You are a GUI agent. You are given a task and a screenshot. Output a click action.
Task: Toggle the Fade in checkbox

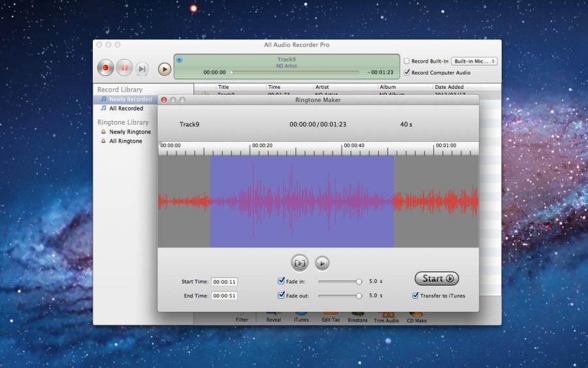tap(281, 281)
